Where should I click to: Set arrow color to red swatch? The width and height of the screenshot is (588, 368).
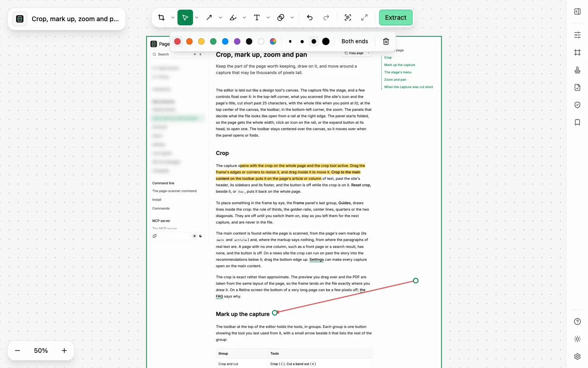point(177,41)
